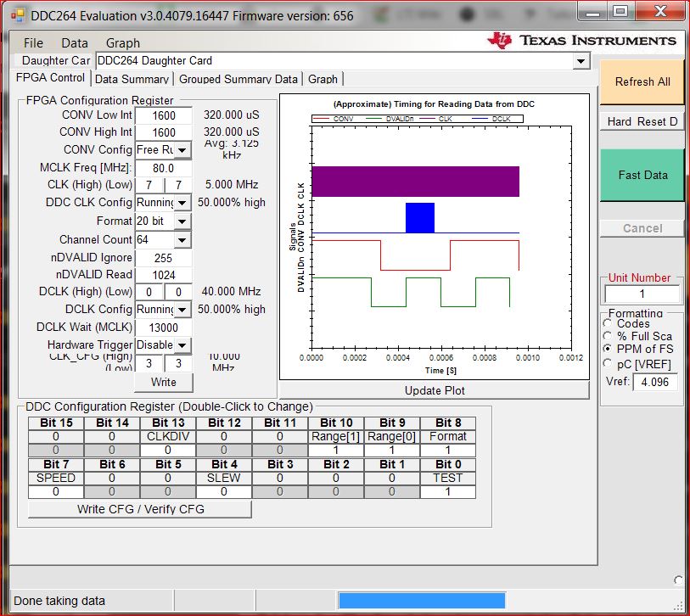
Task: Click the DCLK High value field
Action: click(149, 292)
